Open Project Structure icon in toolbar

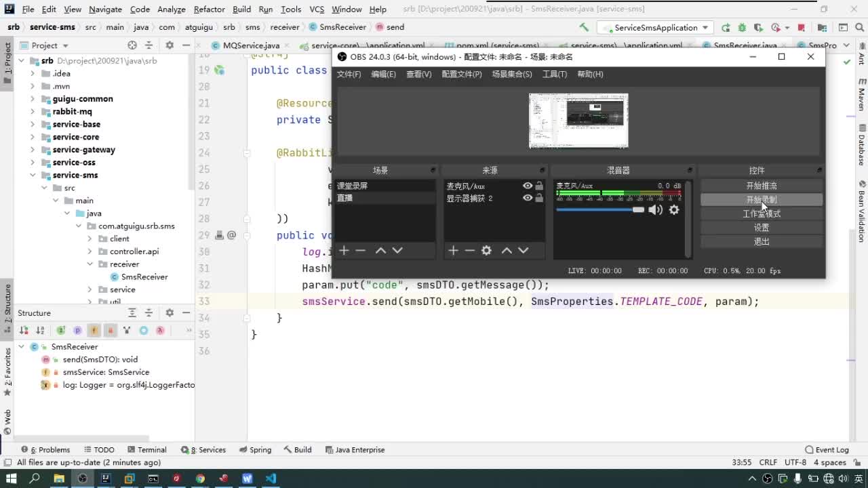click(x=822, y=28)
